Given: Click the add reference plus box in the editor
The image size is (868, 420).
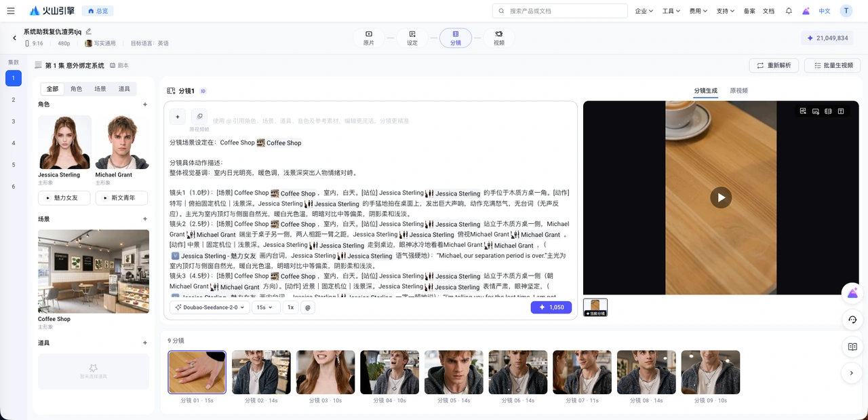Looking at the screenshot, I should 178,117.
